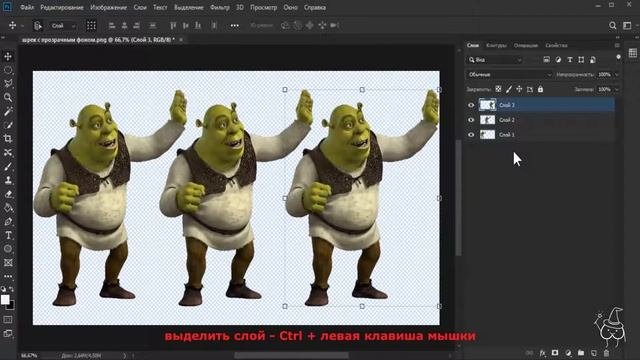The width and height of the screenshot is (640, 360).
Task: Create a new layer icon
Action: (x=593, y=353)
